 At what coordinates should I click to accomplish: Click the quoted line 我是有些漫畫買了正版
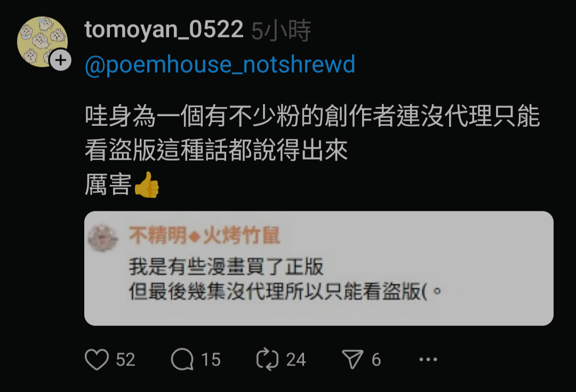tap(226, 266)
